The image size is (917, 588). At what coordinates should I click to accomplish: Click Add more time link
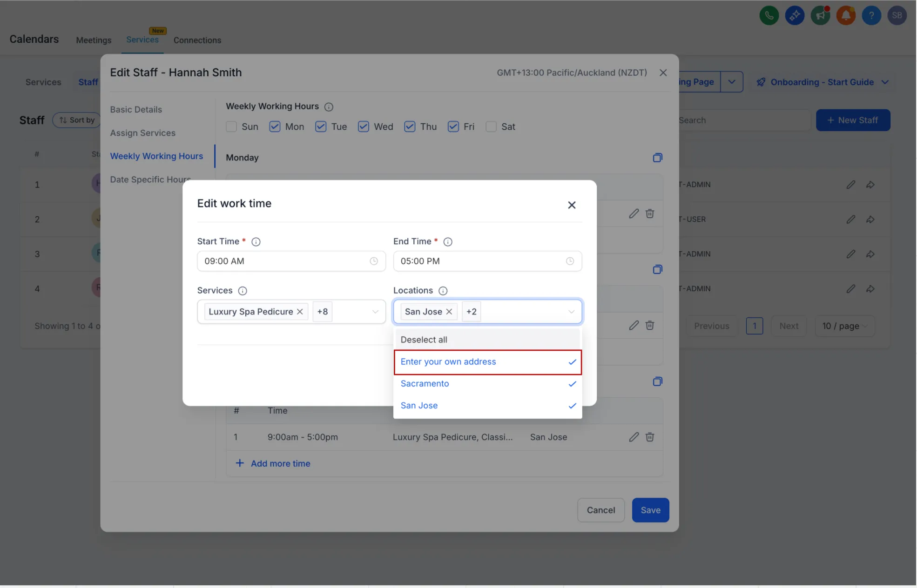click(x=280, y=463)
